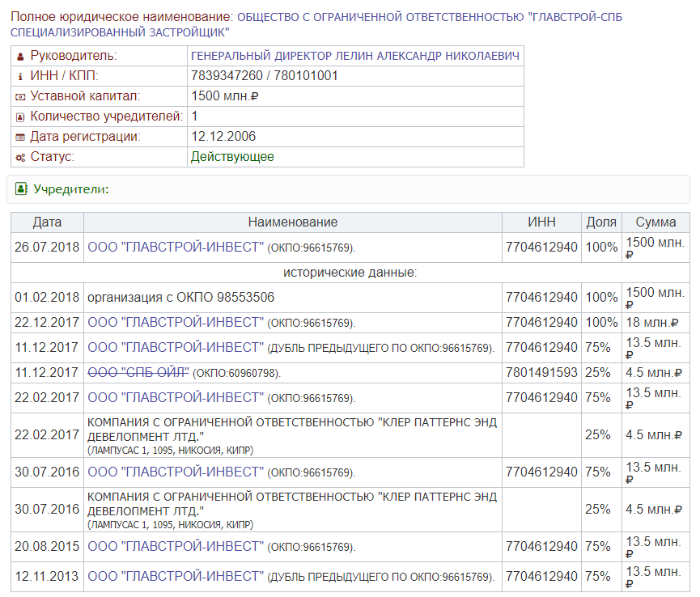Open struck-through ООО "СПБ ОЙЛ" link
The height and width of the screenshot is (597, 700).
[x=138, y=373]
